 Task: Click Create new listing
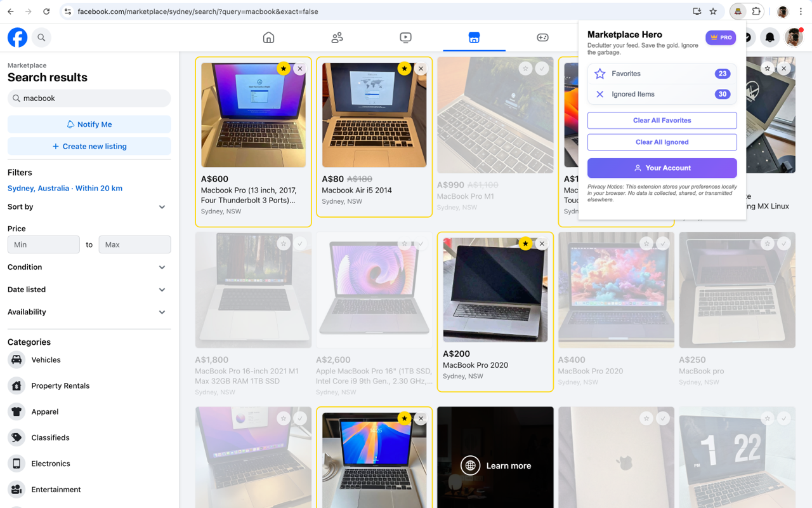tap(89, 146)
